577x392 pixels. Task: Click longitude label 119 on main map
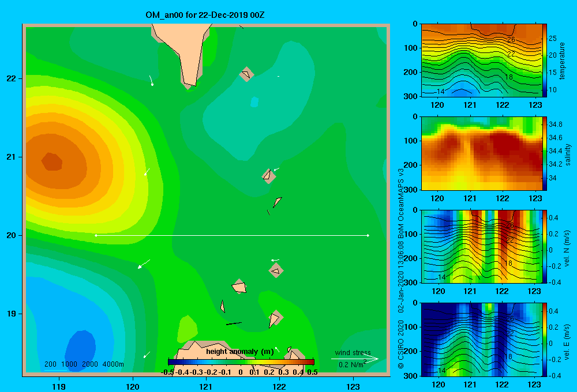(x=59, y=386)
